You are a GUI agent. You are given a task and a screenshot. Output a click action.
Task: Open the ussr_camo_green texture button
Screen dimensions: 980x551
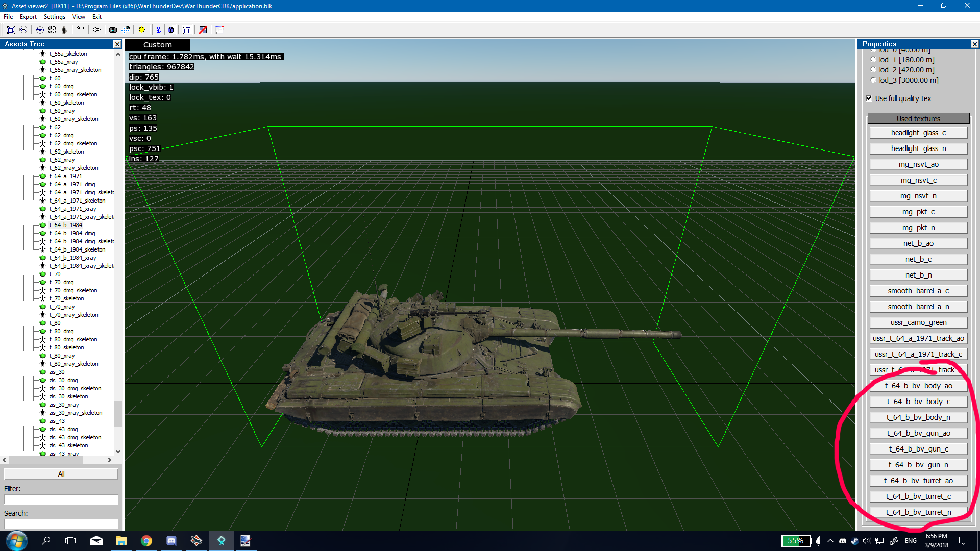pos(918,322)
